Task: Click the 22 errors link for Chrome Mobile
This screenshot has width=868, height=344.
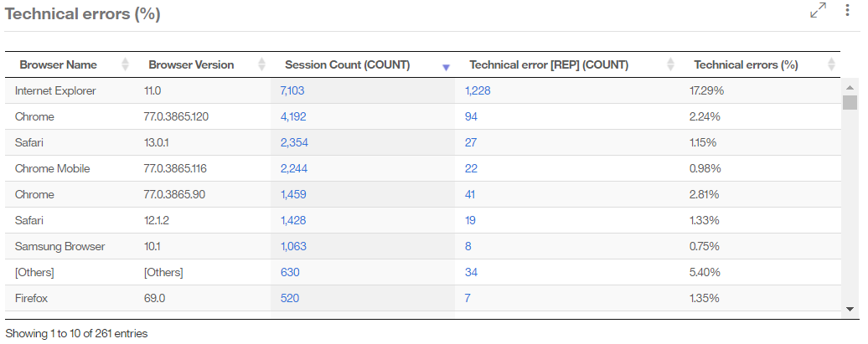Action: [x=471, y=168]
